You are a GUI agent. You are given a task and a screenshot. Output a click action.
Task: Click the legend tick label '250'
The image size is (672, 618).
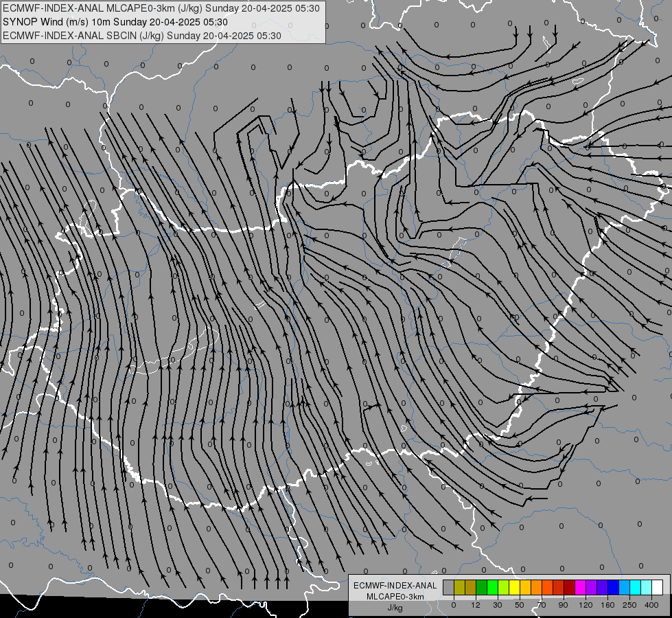[629, 605]
